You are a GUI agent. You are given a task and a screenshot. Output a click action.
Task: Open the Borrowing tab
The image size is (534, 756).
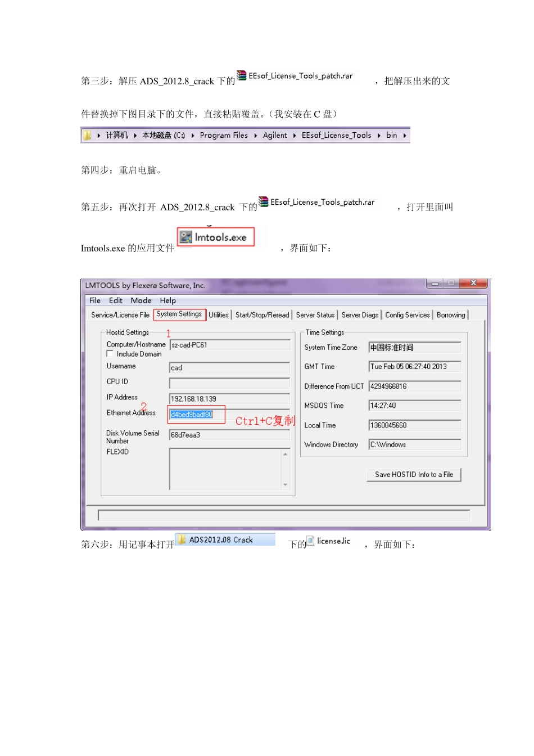[451, 315]
